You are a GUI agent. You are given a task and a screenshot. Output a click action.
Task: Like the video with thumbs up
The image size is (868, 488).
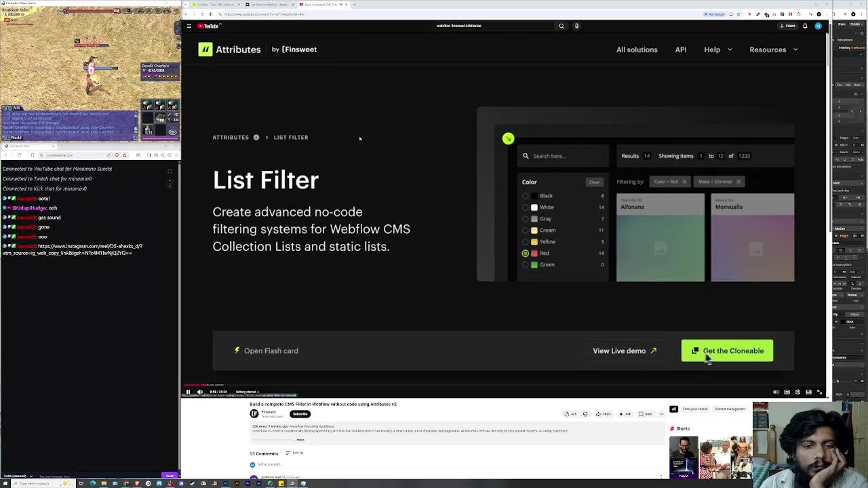tap(572, 413)
